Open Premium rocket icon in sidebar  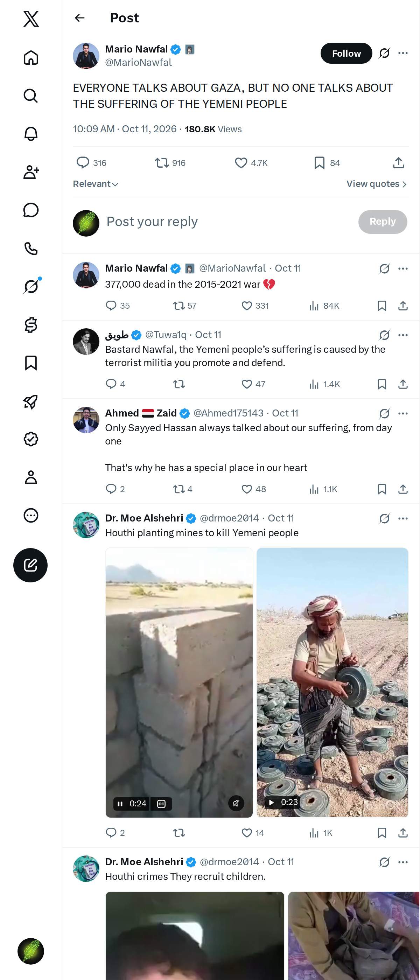pos(31,401)
